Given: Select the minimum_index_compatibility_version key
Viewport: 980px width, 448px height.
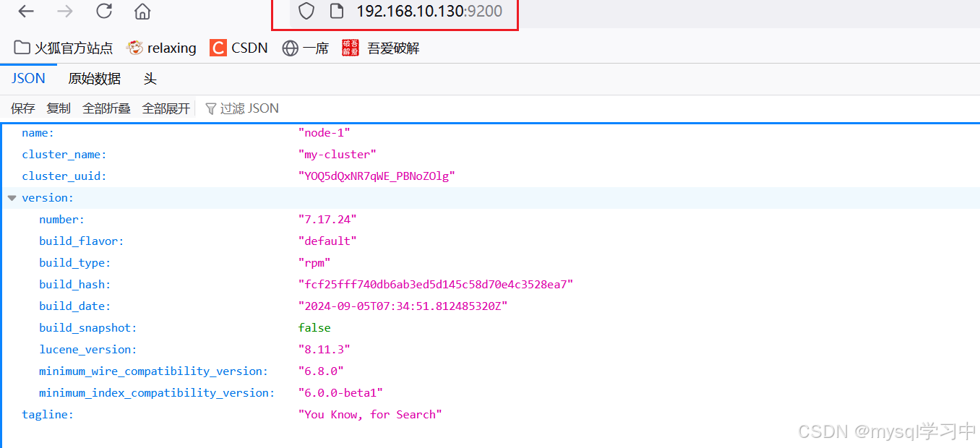Looking at the screenshot, I should [158, 393].
